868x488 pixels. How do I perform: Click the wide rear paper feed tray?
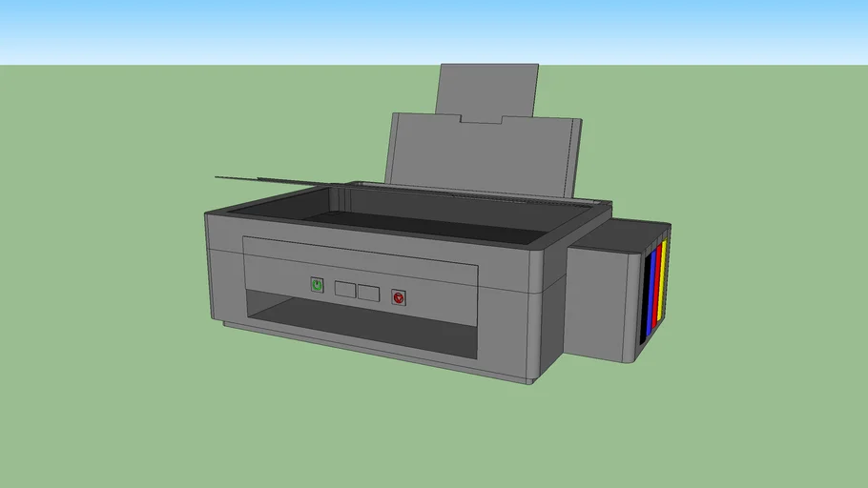485,156
